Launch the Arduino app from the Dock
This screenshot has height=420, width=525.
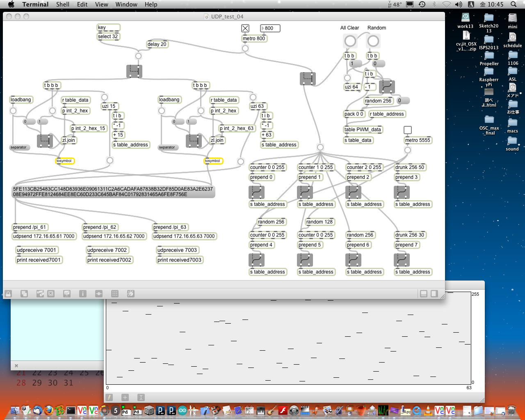(182, 410)
